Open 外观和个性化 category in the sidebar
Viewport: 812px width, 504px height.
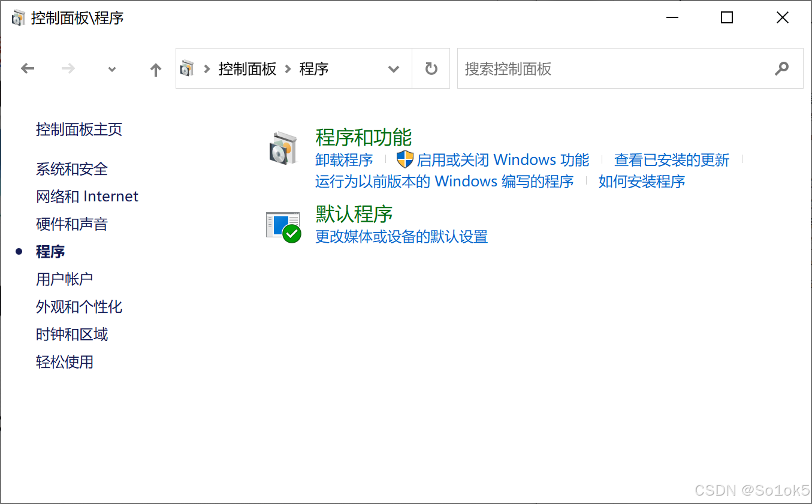79,307
